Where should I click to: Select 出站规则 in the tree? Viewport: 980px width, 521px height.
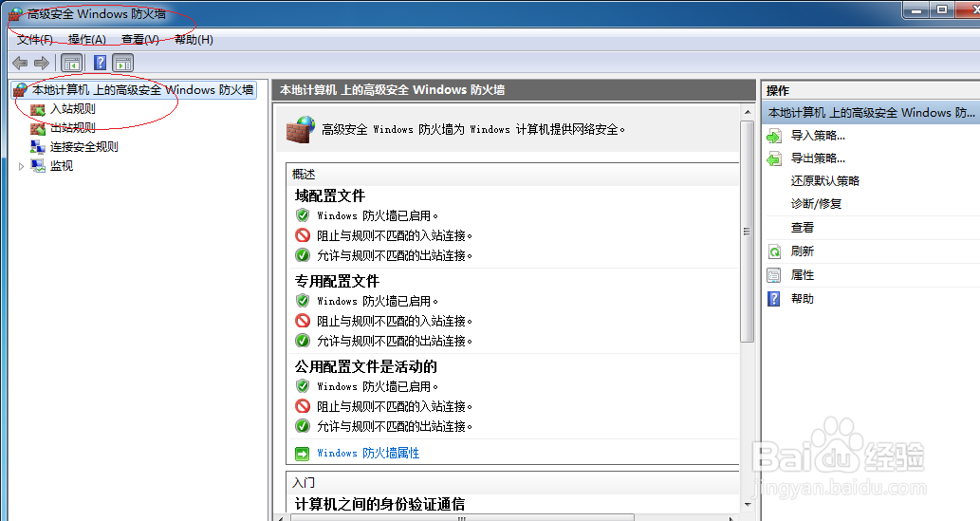click(x=73, y=127)
